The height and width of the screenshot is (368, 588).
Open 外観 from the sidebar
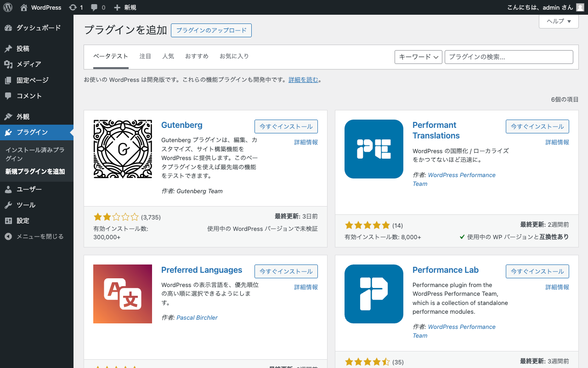click(37, 117)
